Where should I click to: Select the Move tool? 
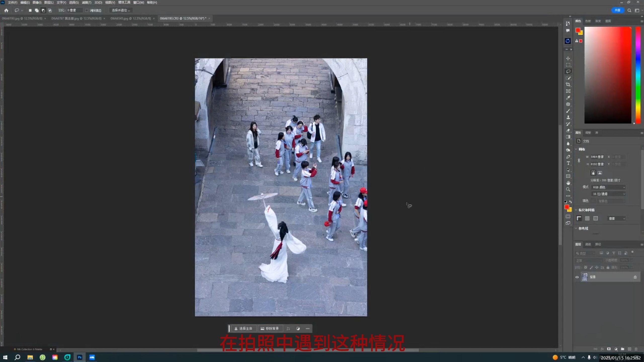pos(568,58)
